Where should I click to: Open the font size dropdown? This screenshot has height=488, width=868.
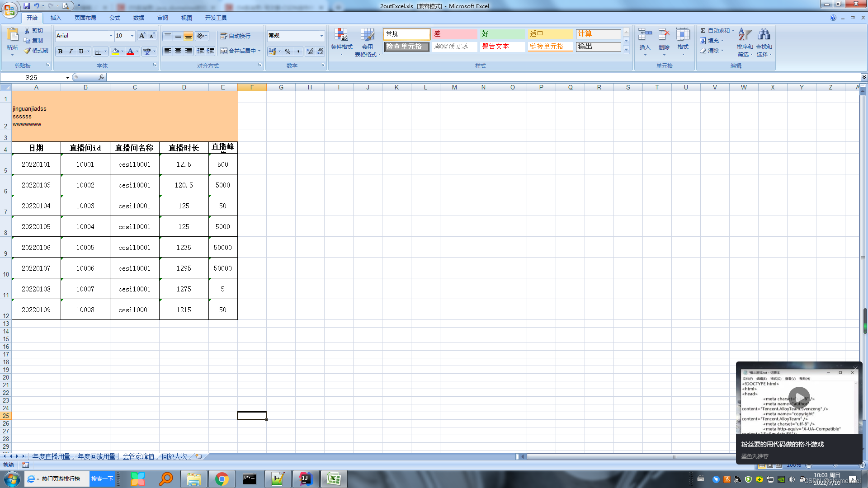coord(132,36)
